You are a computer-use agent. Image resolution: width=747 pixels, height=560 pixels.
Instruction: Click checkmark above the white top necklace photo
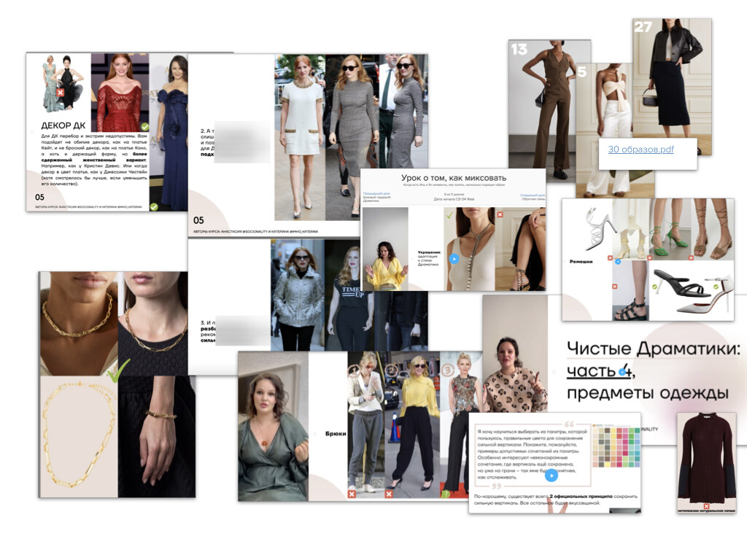449,214
